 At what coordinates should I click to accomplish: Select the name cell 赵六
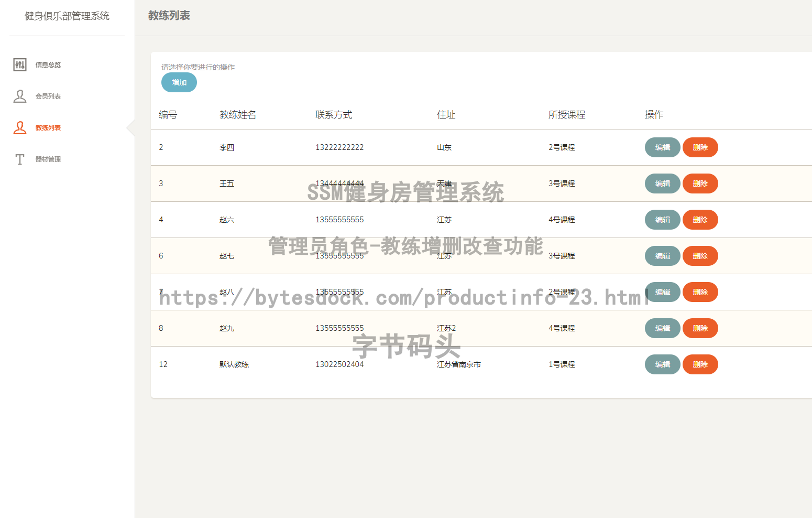[227, 220]
